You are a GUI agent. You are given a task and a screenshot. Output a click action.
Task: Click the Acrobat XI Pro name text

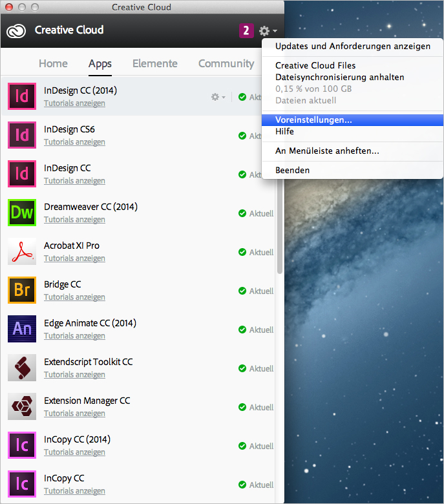72,246
